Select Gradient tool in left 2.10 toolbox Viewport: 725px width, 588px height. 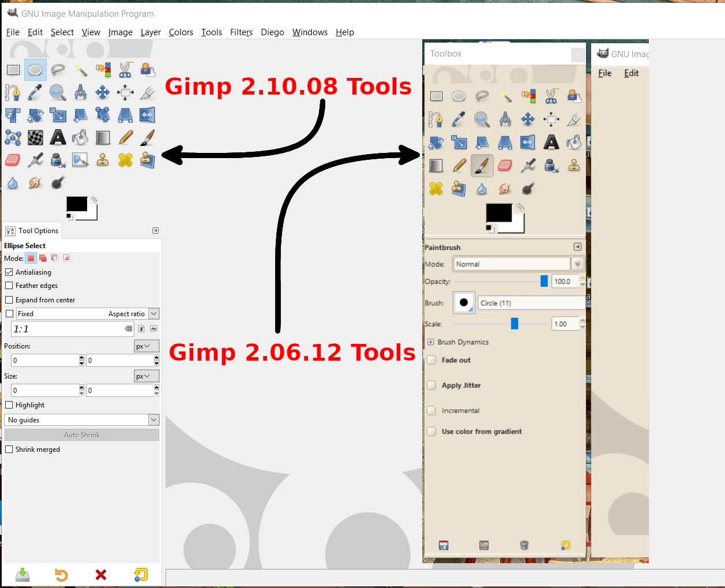[x=103, y=137]
